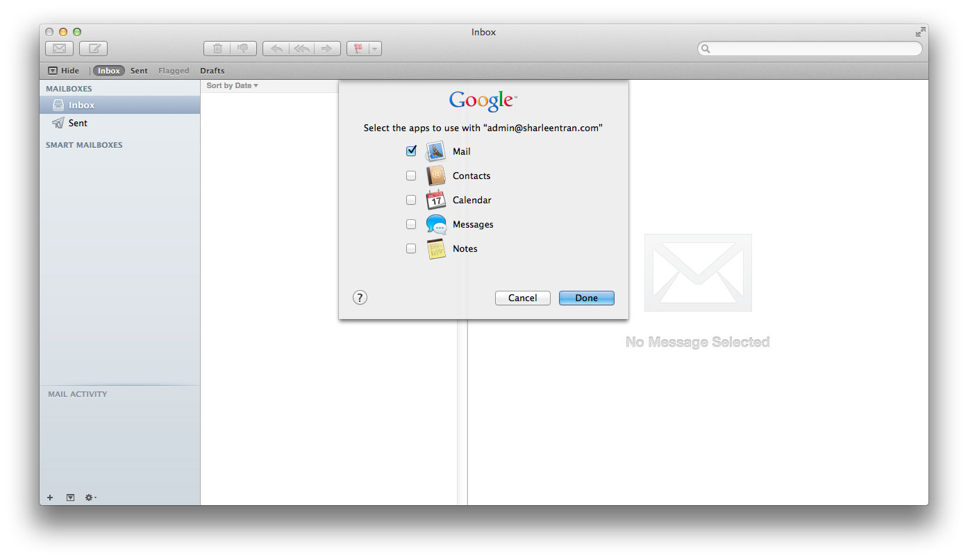Screen dimensions: 968x560
Task: Click the SMART MAILBOXES section header
Action: pyautogui.click(x=84, y=145)
